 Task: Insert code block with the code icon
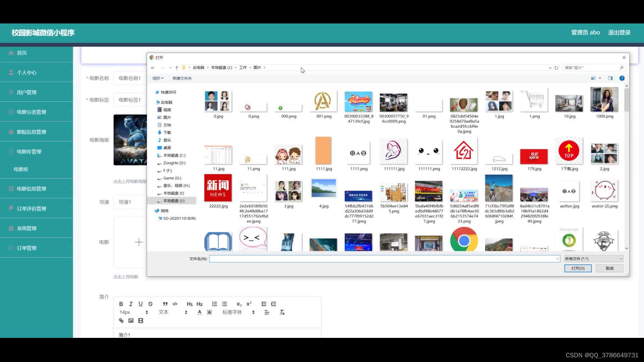tap(175, 304)
